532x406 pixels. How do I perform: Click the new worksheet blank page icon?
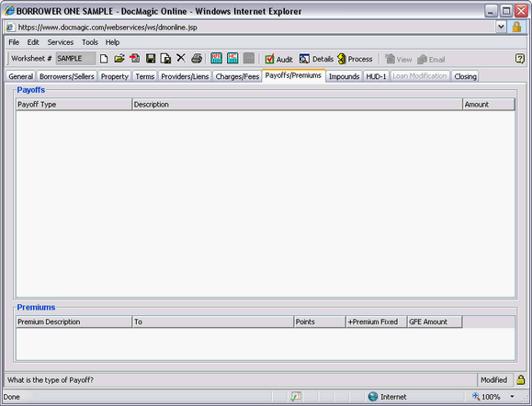104,59
